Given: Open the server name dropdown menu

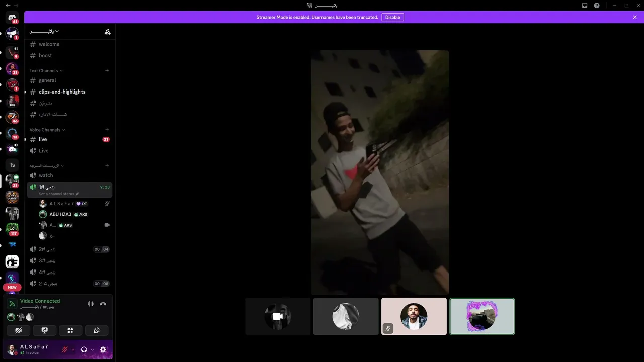Looking at the screenshot, I should click(x=44, y=31).
